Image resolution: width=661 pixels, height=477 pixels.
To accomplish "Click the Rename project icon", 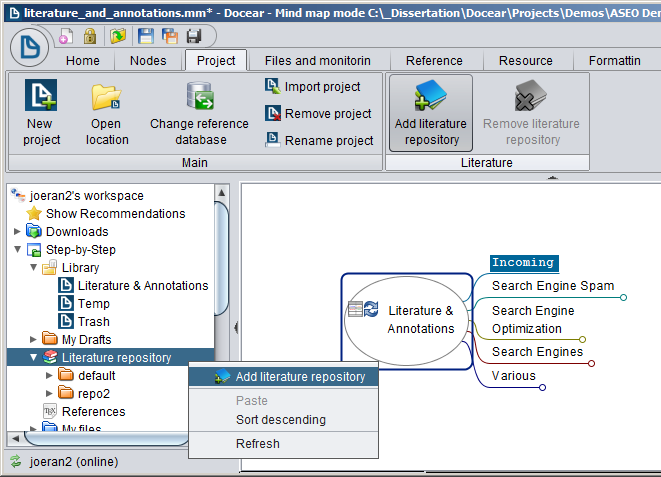I will click(272, 140).
